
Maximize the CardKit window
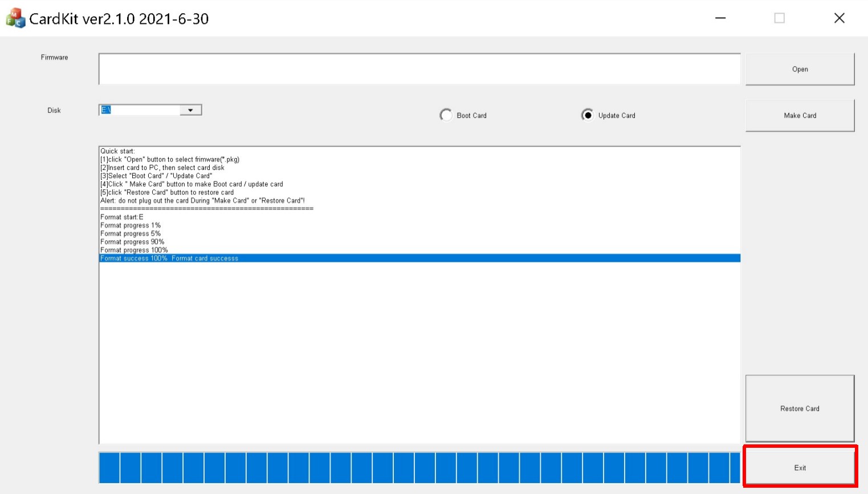tap(779, 18)
